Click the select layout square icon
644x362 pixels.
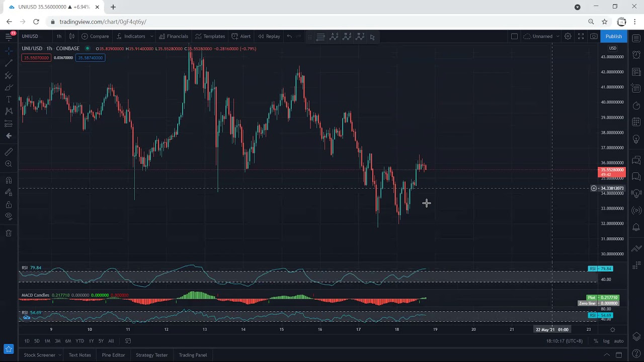(514, 36)
